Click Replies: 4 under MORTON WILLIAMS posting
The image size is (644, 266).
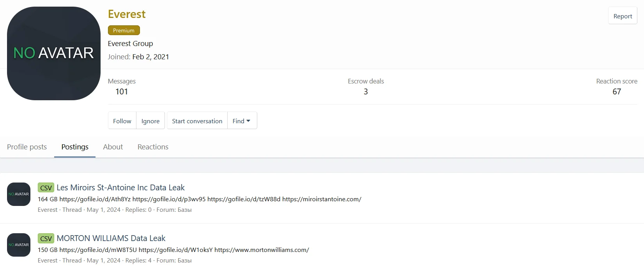click(x=138, y=261)
